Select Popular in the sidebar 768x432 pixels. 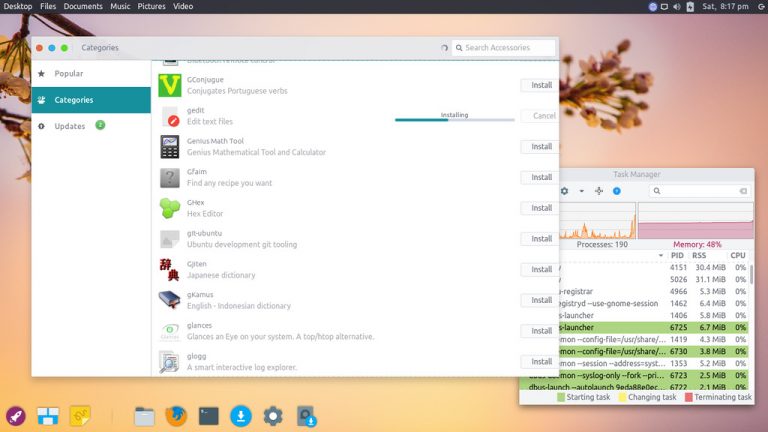pos(91,73)
